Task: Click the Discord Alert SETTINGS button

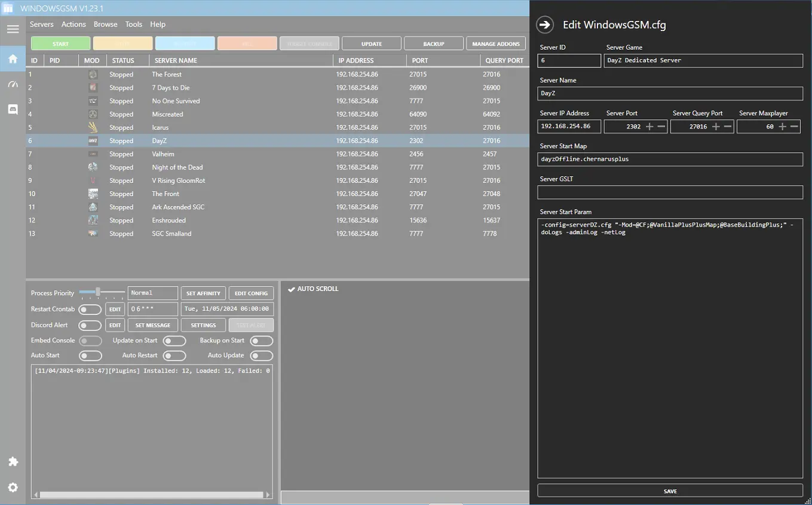Action: pos(203,326)
